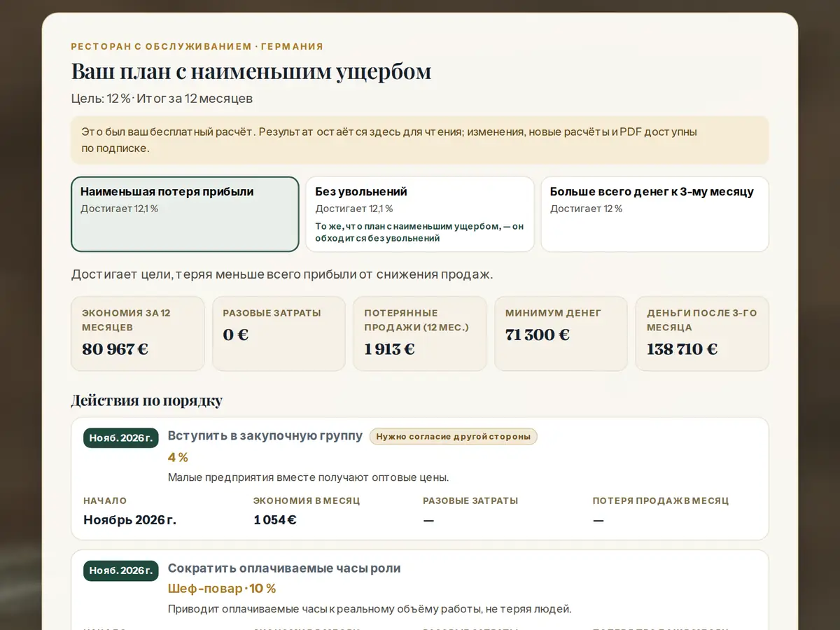Click the start date "Ноябрь 2026 г."
The width and height of the screenshot is (840, 630).
(130, 520)
